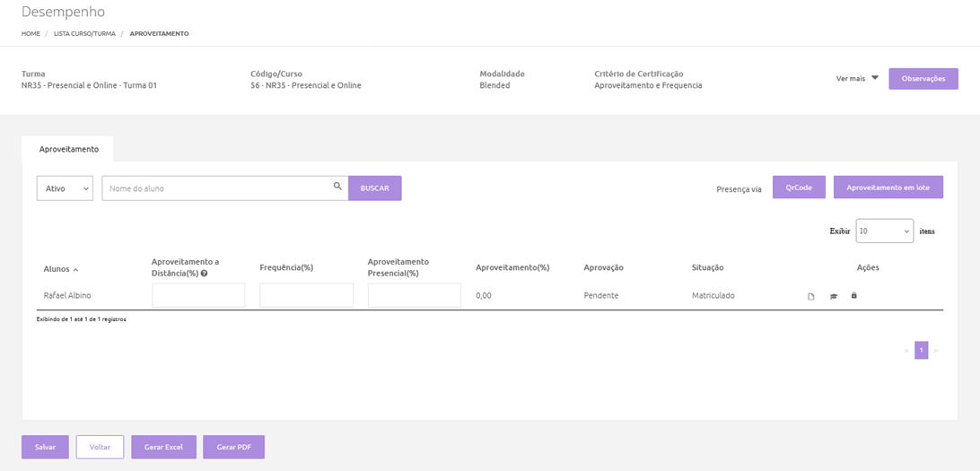Viewport: 980px width, 471px height.
Task: Click Aproveitamento em lote button
Action: [888, 188]
